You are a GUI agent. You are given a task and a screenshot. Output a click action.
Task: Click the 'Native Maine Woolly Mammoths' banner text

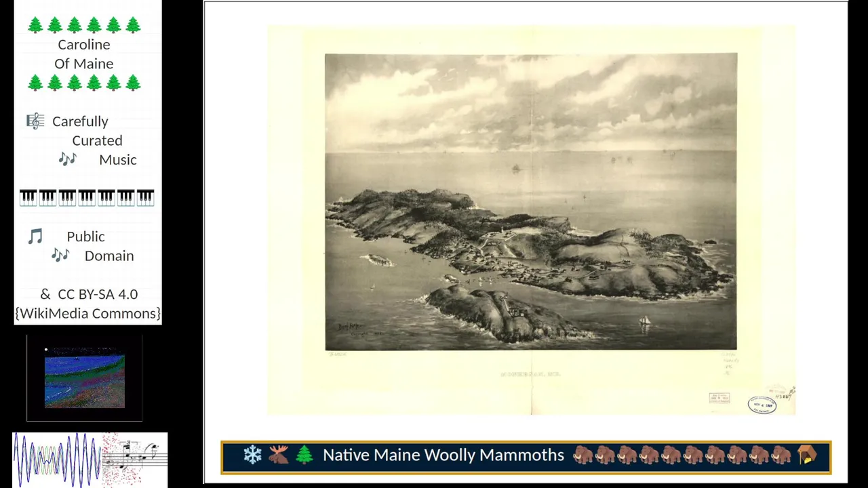coord(443,455)
